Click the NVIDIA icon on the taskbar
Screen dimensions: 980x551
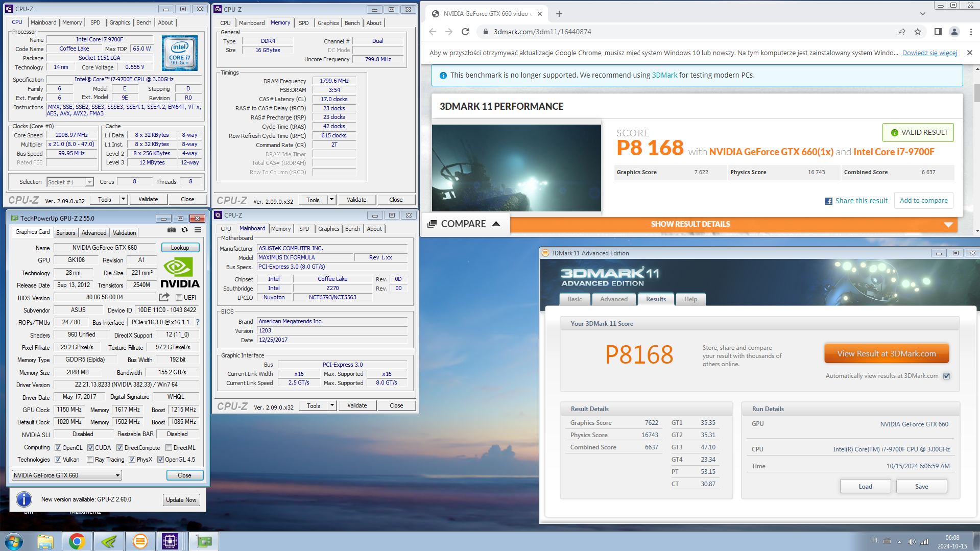click(109, 541)
